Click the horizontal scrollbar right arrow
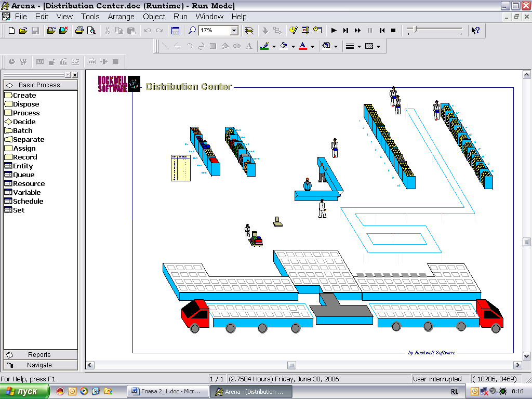 click(518, 365)
